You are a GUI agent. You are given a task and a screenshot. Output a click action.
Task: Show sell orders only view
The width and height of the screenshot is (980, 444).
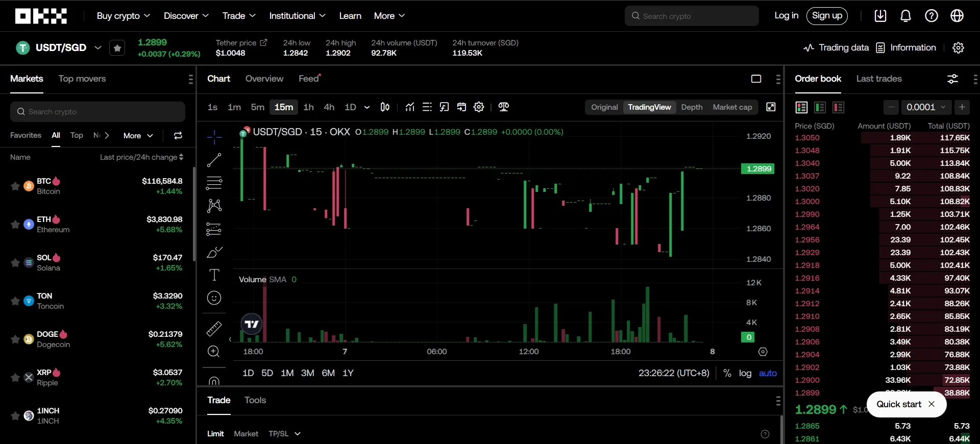(838, 107)
